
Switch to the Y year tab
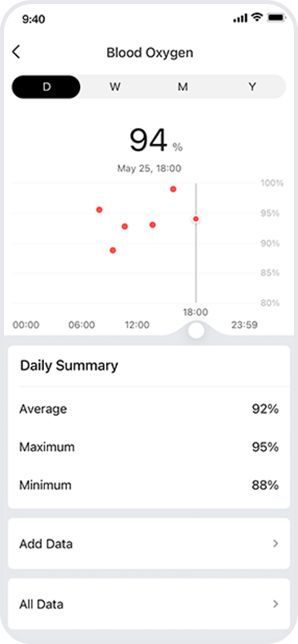pos(252,87)
